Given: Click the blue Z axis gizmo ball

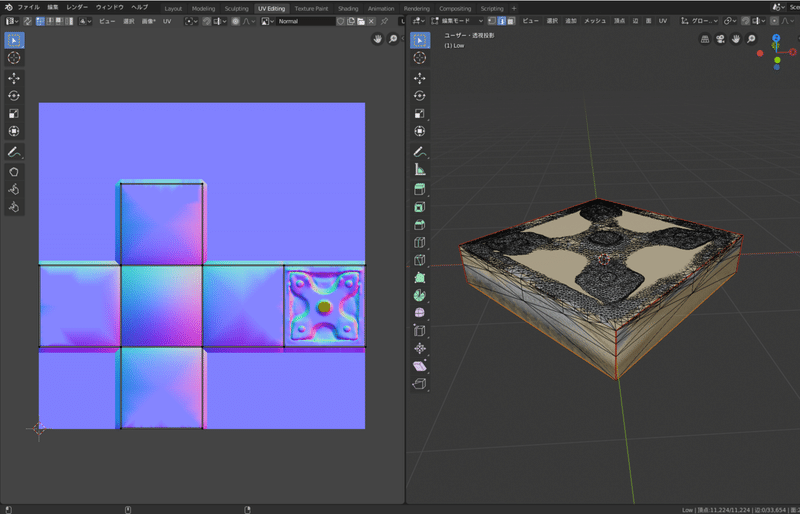Looking at the screenshot, I should tap(776, 38).
